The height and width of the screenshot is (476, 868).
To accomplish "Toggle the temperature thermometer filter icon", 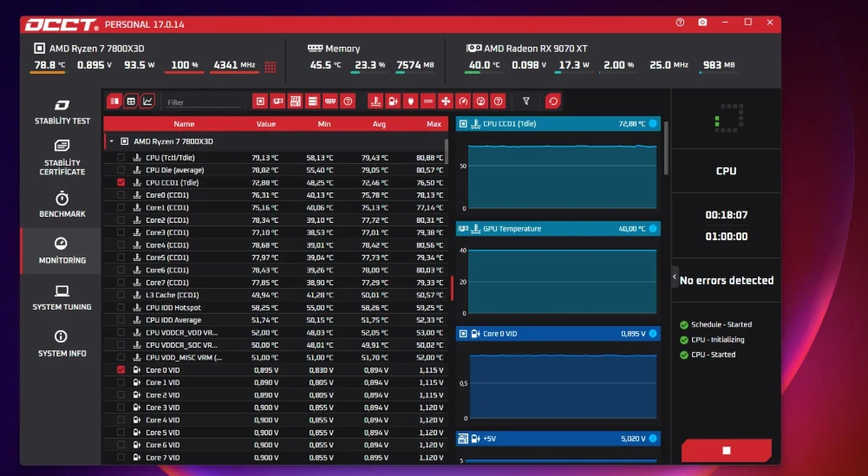I will pyautogui.click(x=375, y=101).
